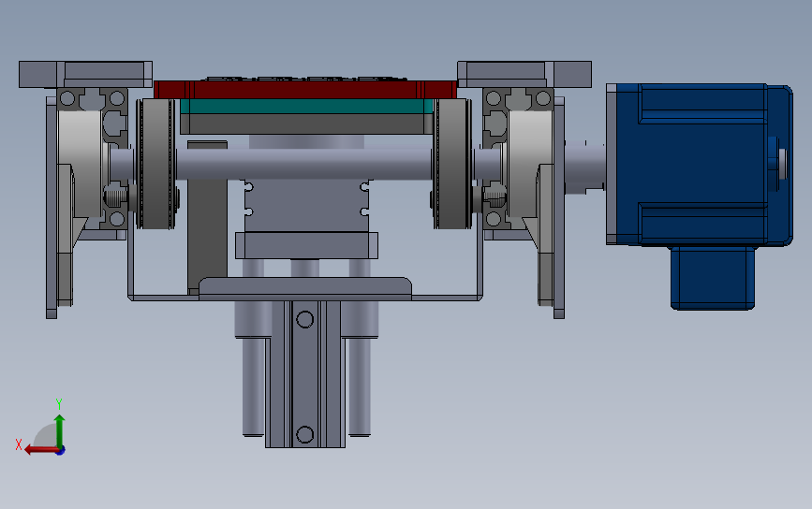The width and height of the screenshot is (812, 509).
Task: Click the red X axis arrow of triad
Action: click(40, 450)
